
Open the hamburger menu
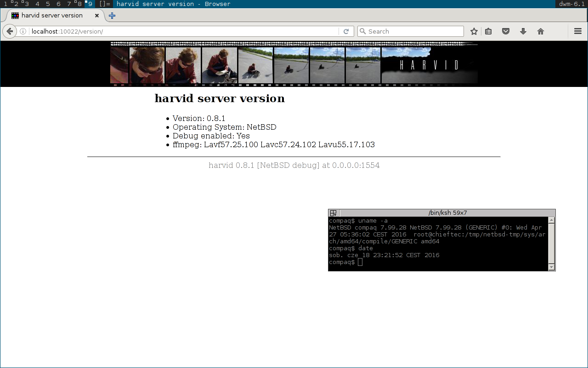pyautogui.click(x=578, y=31)
